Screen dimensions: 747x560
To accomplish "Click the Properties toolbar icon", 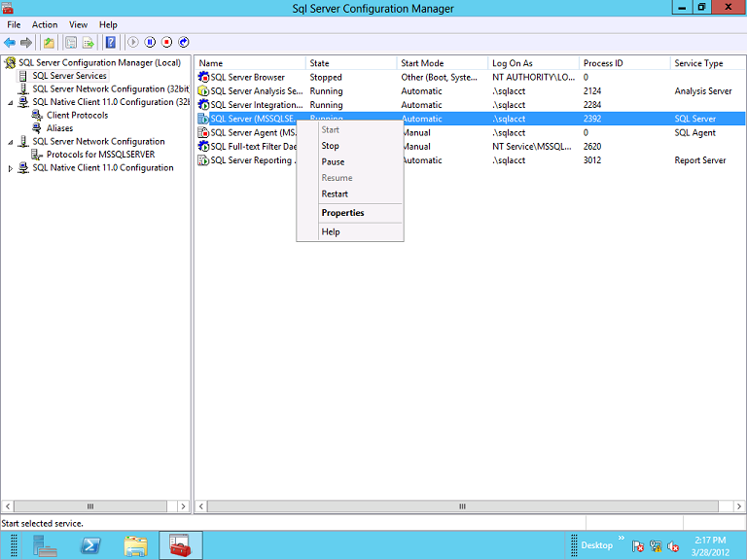I will (71, 43).
